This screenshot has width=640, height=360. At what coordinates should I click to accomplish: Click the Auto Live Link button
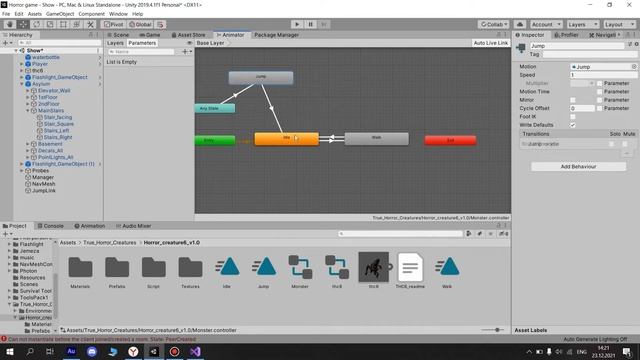pyautogui.click(x=491, y=43)
